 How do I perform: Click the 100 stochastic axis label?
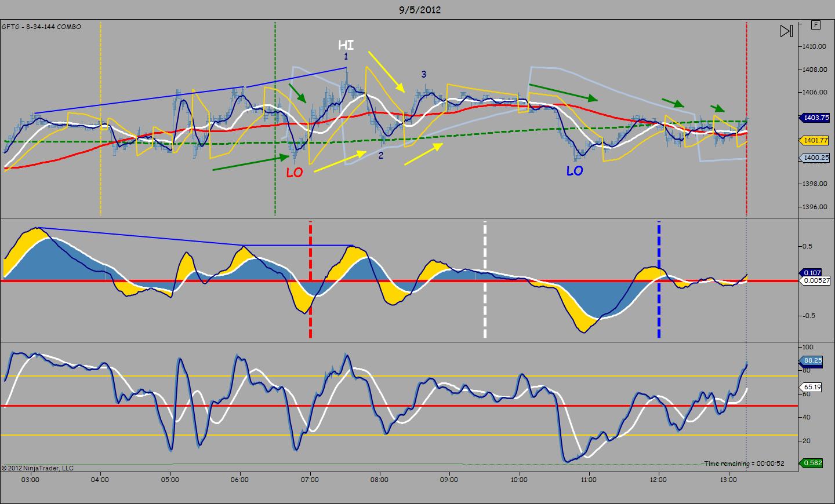pos(807,347)
